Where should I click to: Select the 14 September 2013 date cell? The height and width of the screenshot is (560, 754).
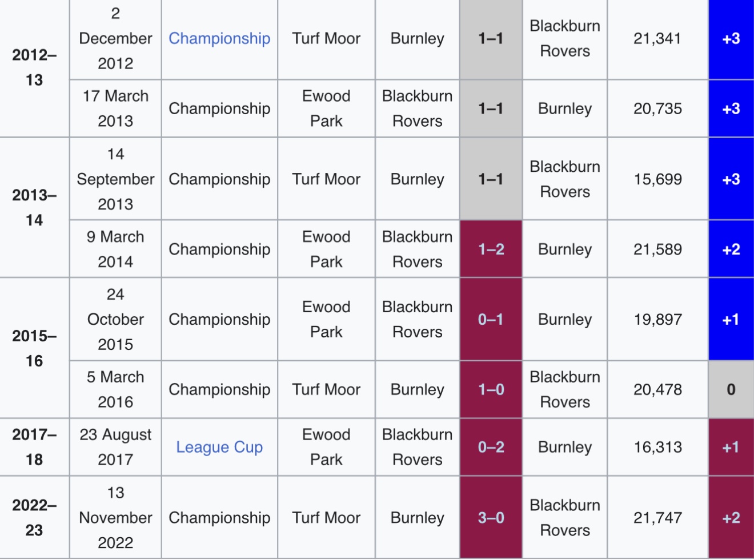(115, 179)
